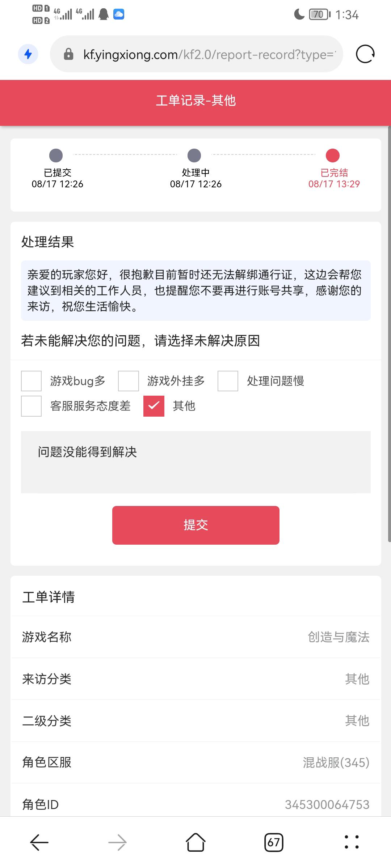
Task: Tap the browser reload icon
Action: (x=365, y=54)
